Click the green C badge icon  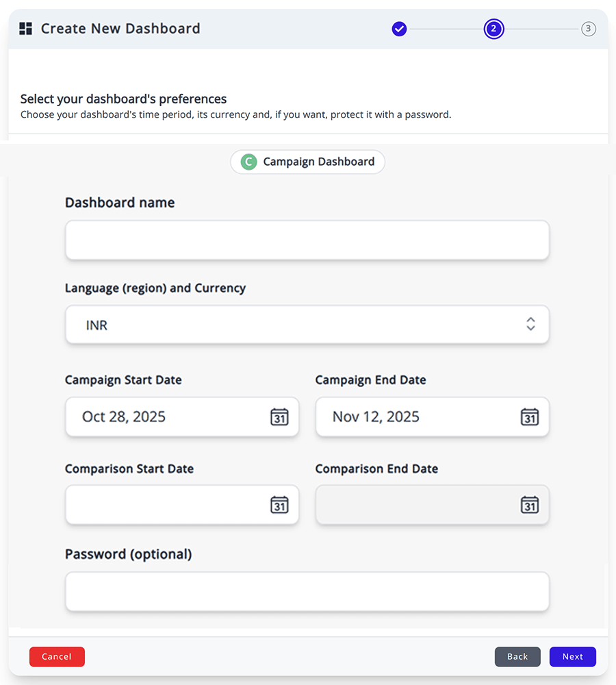(248, 162)
